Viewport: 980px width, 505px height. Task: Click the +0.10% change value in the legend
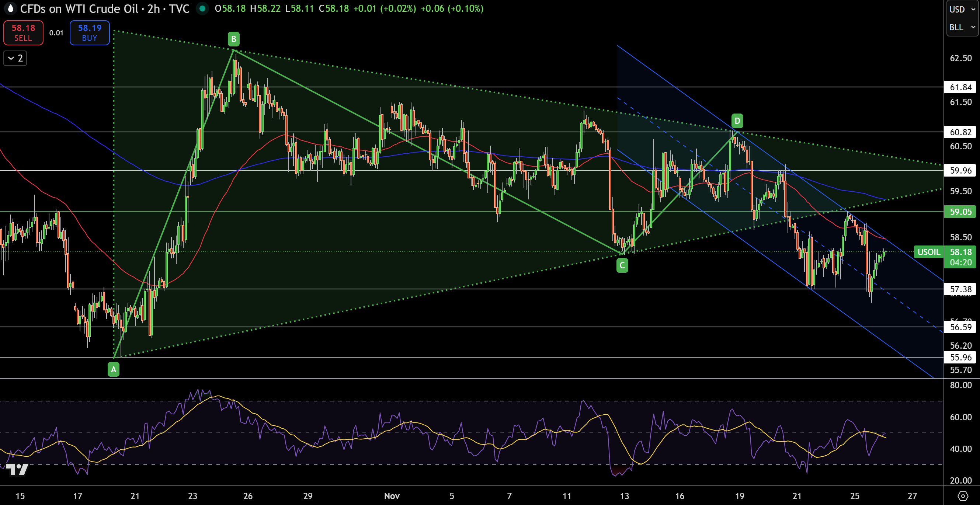point(465,9)
